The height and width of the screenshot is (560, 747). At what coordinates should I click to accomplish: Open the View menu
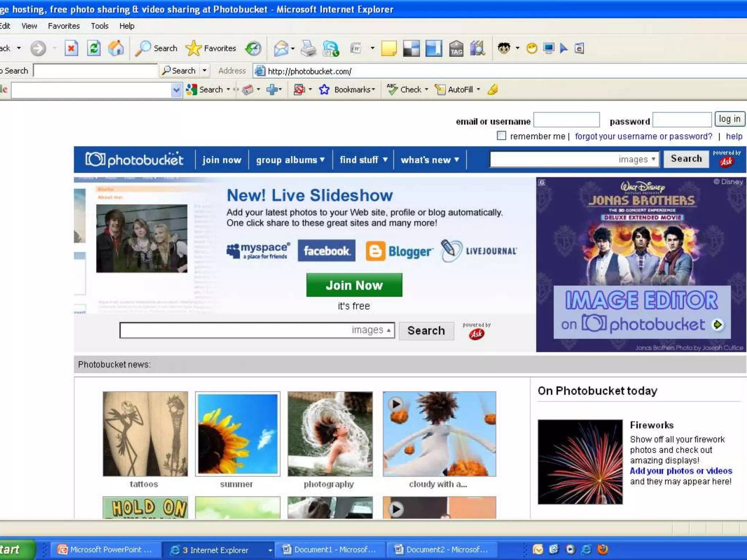(29, 26)
